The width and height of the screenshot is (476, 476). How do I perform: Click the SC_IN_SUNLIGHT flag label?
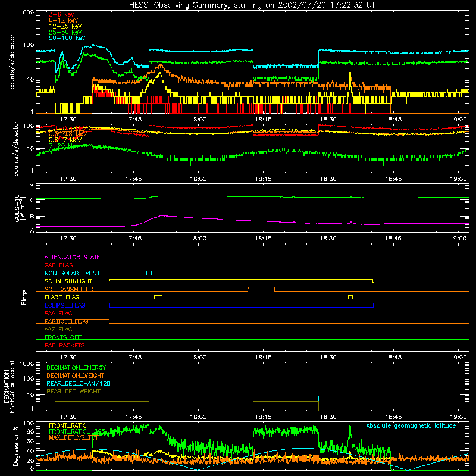coord(68,281)
